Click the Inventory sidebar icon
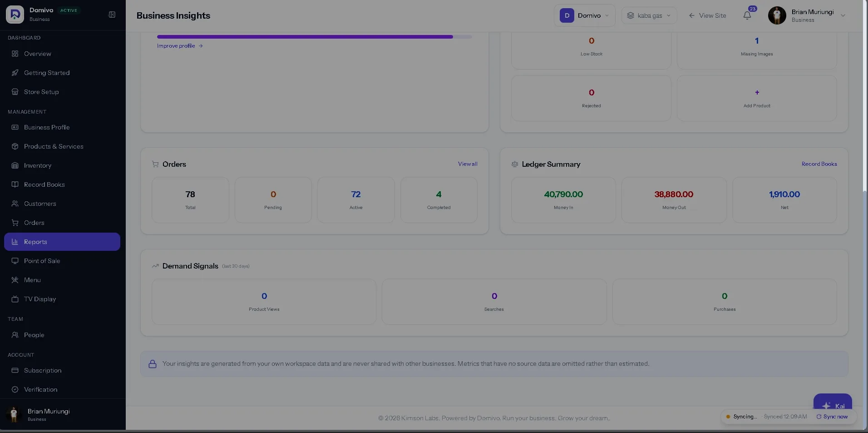868x433 pixels. pyautogui.click(x=15, y=165)
